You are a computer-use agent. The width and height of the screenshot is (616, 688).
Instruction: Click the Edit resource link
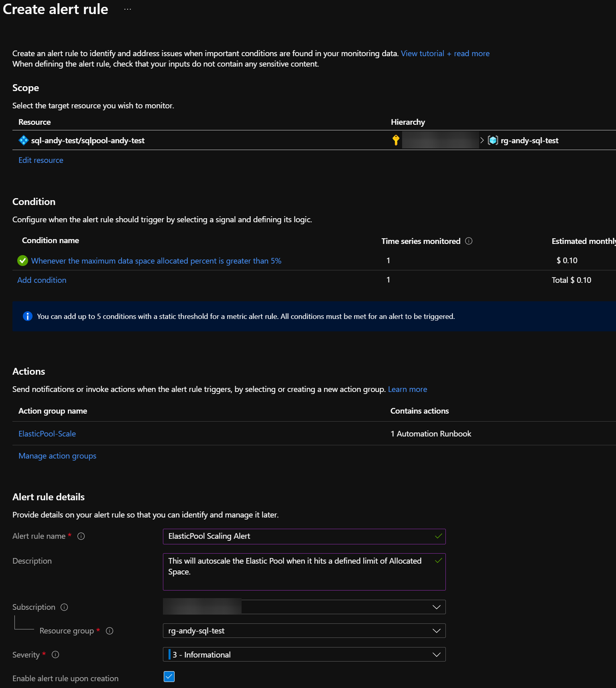41,160
